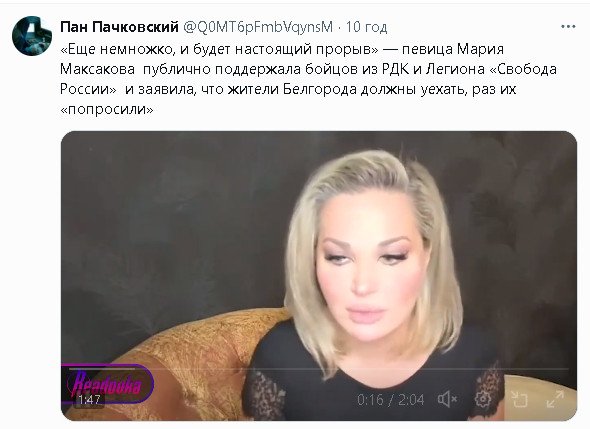Click the word «попросили» in the tweet
The image size is (590, 429).
coord(107,110)
